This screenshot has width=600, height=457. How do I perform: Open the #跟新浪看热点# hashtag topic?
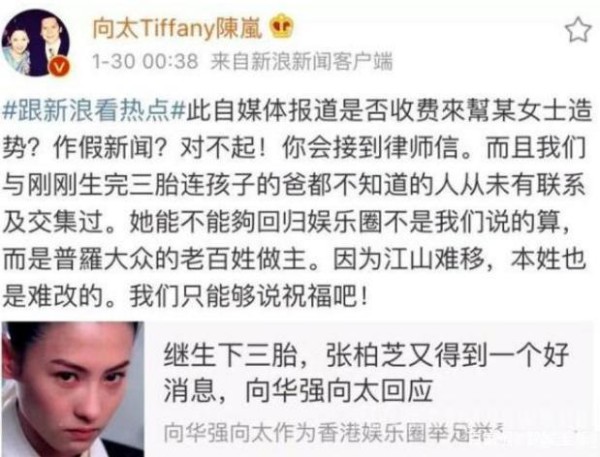(x=94, y=111)
